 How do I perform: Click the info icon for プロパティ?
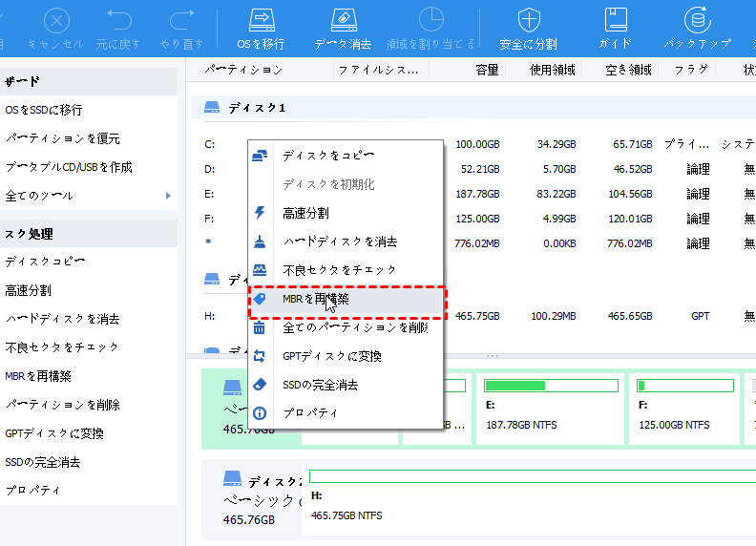click(x=260, y=413)
